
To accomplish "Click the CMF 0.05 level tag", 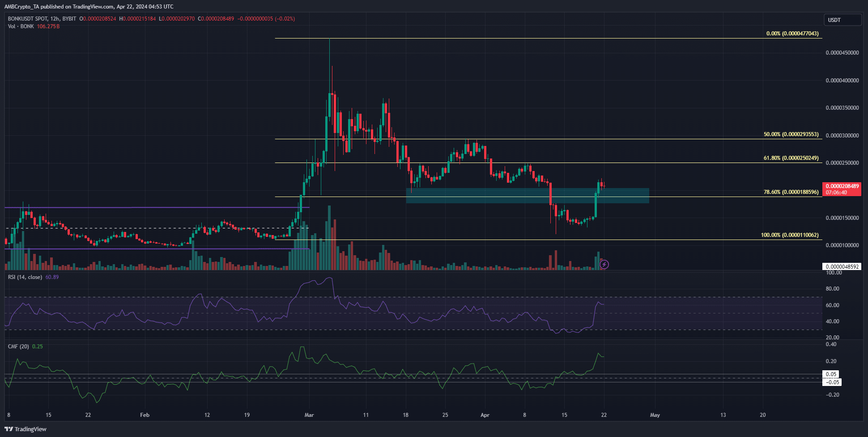I will click(831, 374).
